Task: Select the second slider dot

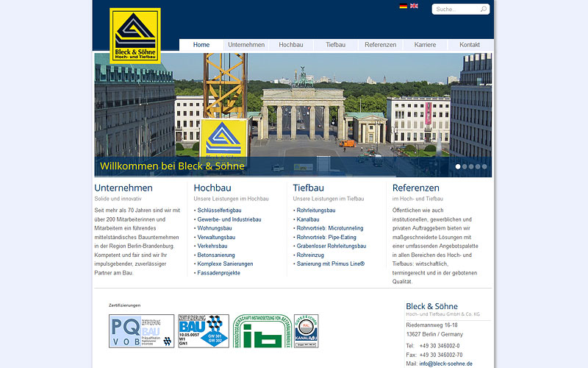Action: [x=465, y=166]
